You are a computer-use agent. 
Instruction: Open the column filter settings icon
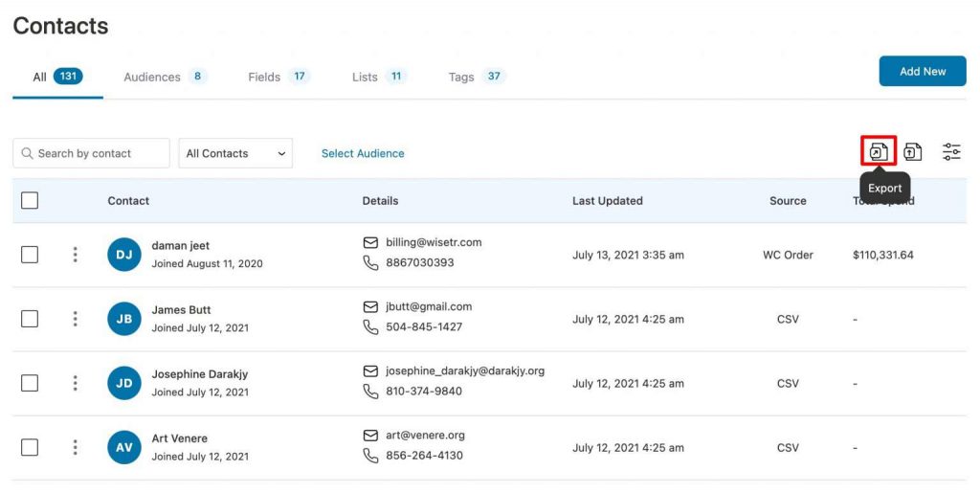[951, 151]
